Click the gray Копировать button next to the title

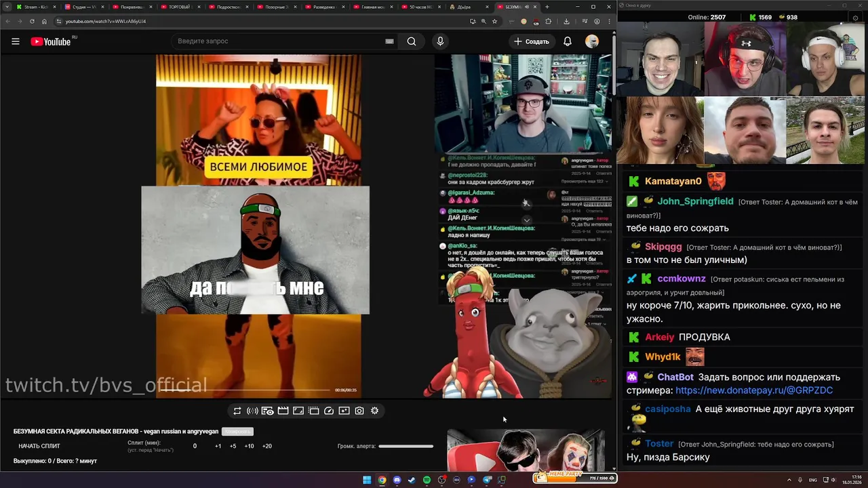tap(237, 432)
